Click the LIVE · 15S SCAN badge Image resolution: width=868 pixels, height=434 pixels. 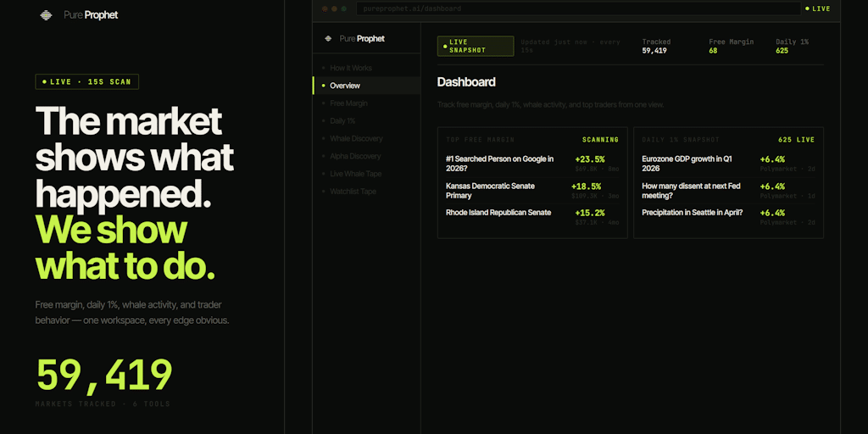click(87, 82)
